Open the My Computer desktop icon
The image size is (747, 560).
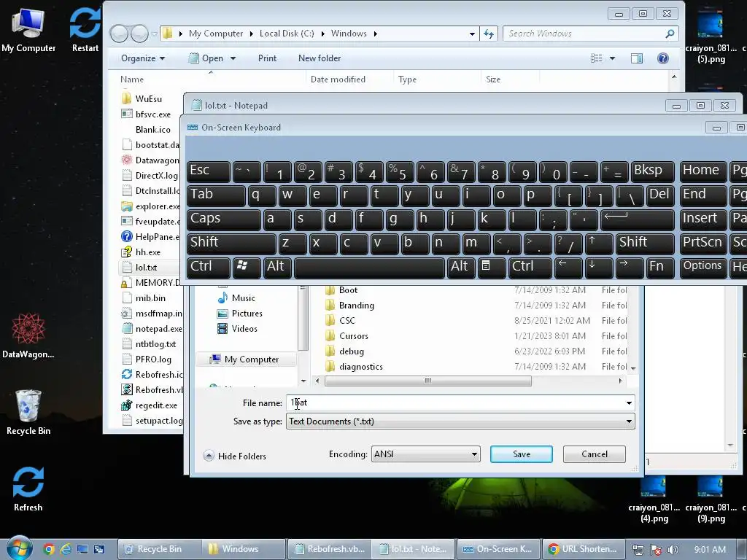click(28, 30)
